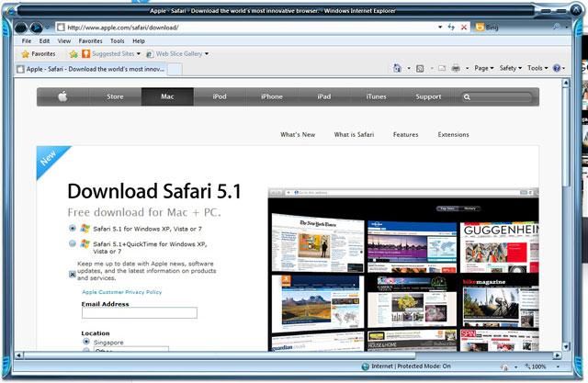Go to iPhone in Apple navigation
The width and height of the screenshot is (588, 383).
[x=272, y=96]
